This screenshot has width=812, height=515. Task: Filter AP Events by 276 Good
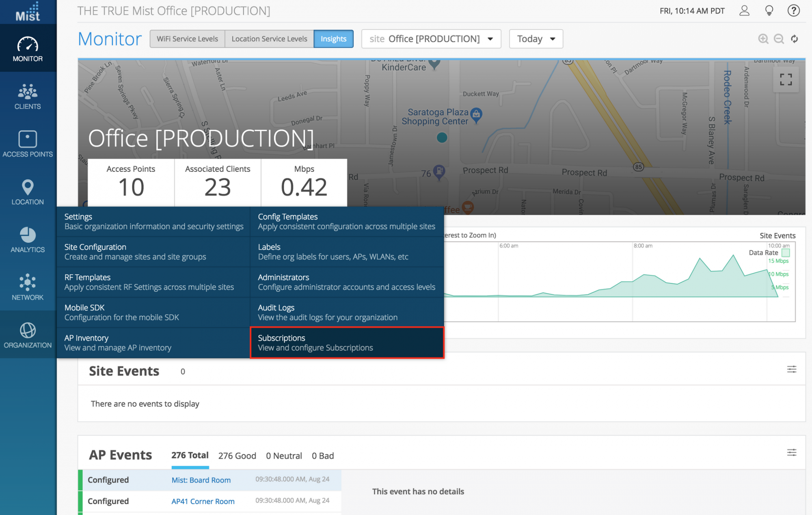click(x=237, y=456)
